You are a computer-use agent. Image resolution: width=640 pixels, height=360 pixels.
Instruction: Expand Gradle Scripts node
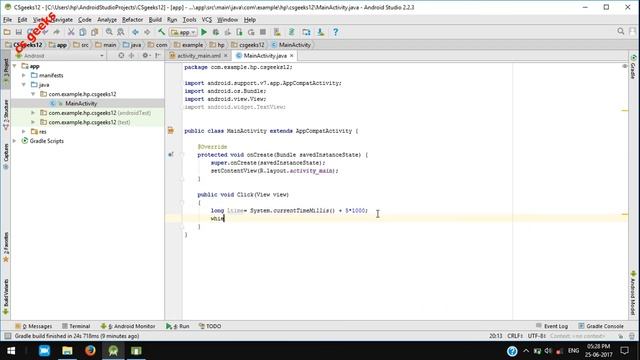(15, 141)
